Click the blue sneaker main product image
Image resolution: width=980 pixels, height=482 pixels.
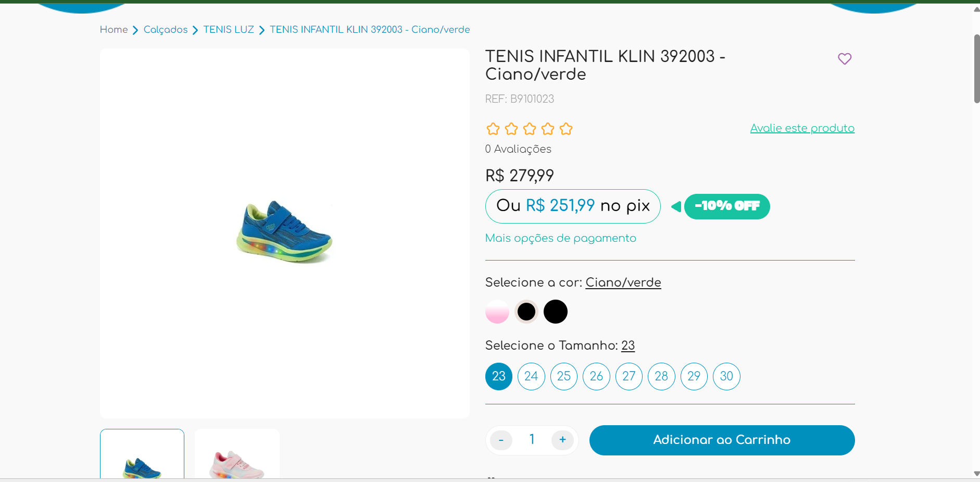tap(284, 232)
